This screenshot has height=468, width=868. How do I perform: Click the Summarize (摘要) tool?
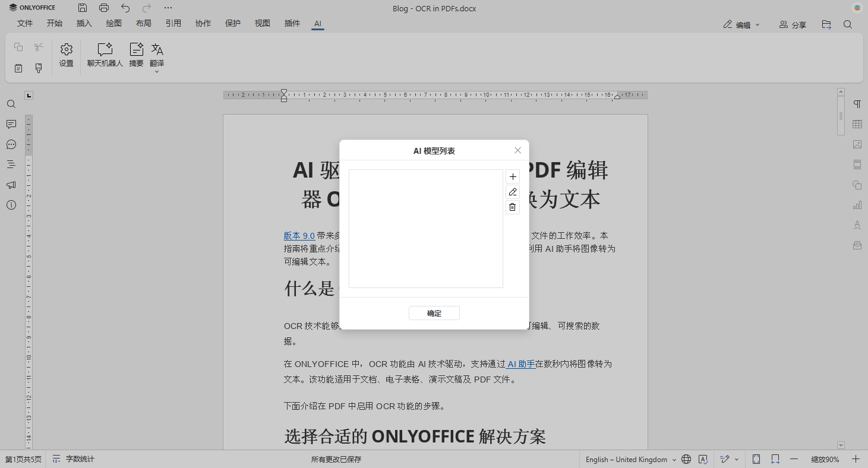(x=137, y=55)
